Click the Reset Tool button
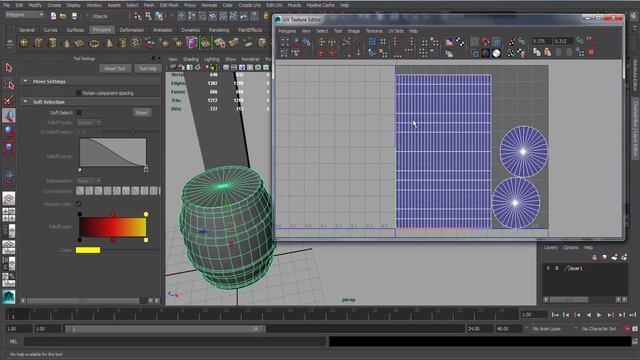640x360 pixels. (115, 68)
